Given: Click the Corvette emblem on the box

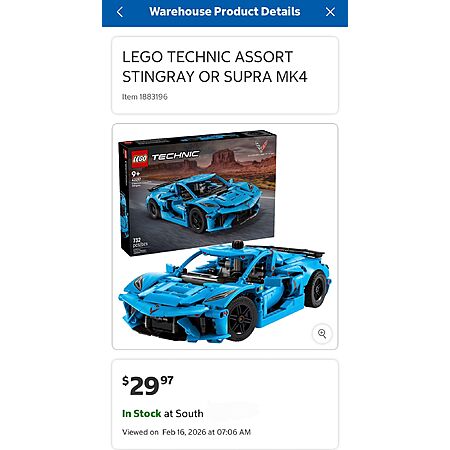Looking at the screenshot, I should (261, 147).
